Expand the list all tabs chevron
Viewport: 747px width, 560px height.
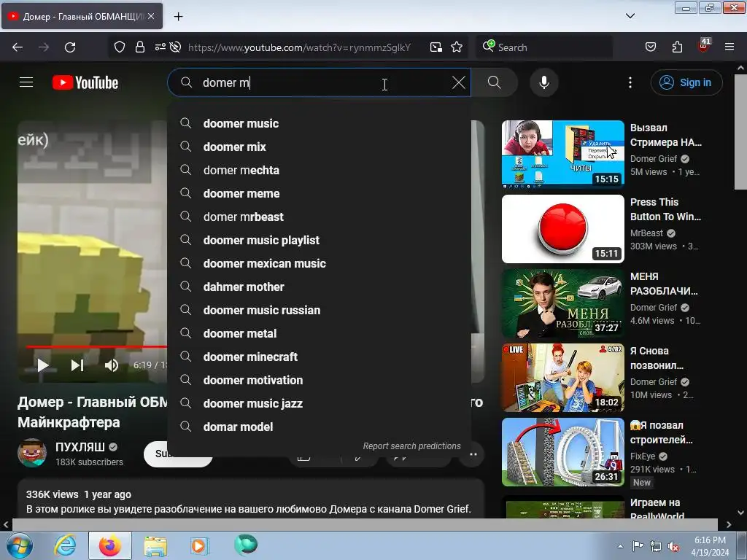(x=630, y=16)
